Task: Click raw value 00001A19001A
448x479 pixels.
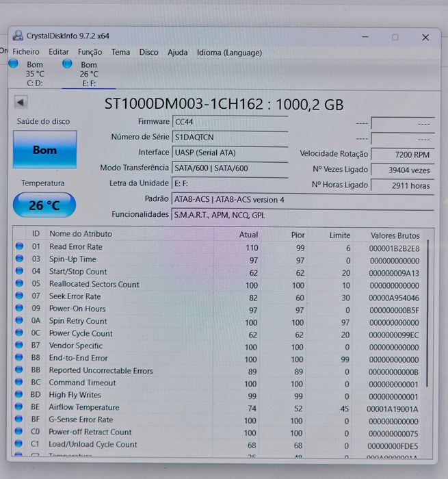Action: pos(393,409)
